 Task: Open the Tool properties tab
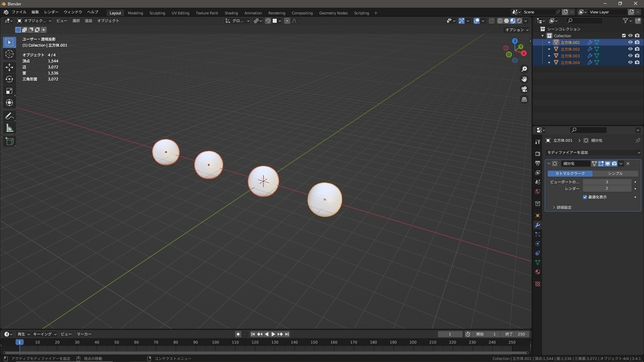click(537, 142)
